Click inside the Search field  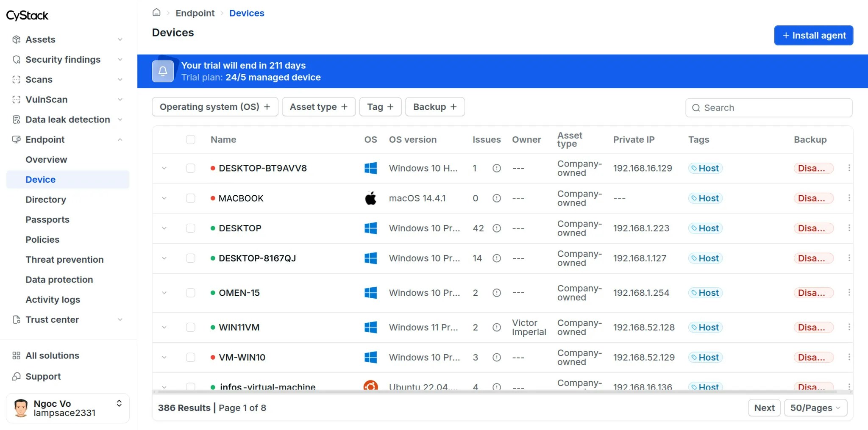tap(768, 108)
